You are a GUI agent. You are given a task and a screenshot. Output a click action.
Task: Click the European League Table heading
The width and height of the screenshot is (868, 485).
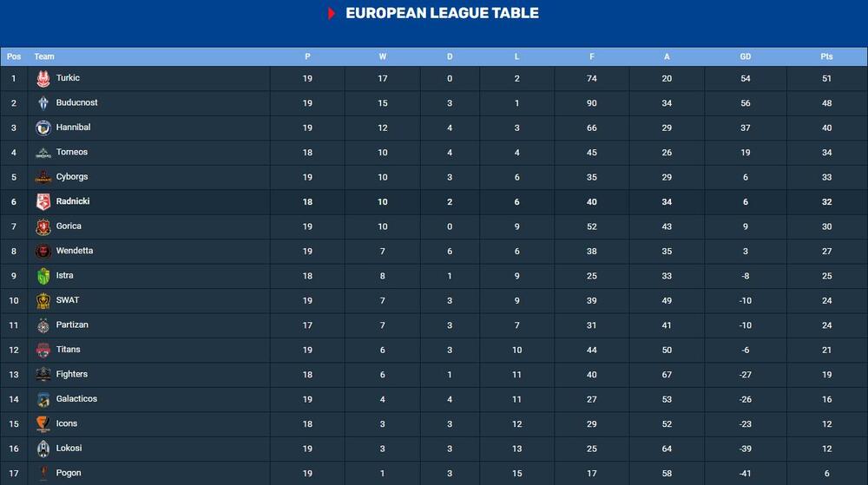(x=442, y=13)
